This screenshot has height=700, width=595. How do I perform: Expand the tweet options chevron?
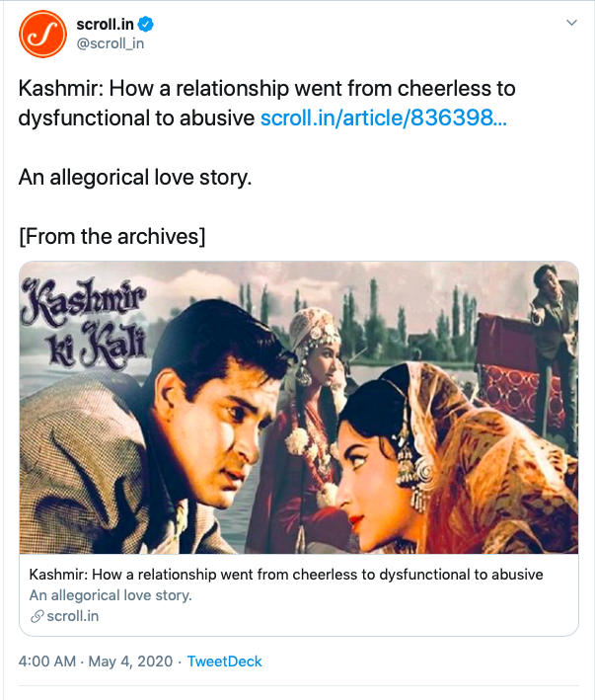(570, 22)
